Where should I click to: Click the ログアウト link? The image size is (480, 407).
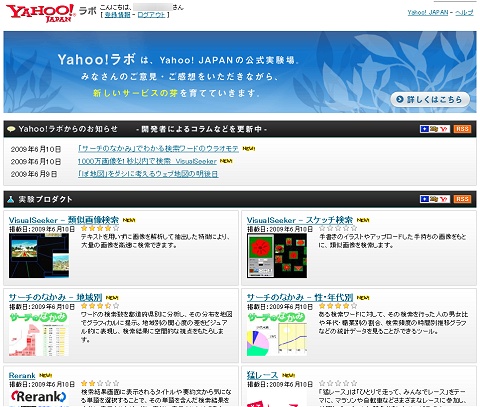coord(151,15)
